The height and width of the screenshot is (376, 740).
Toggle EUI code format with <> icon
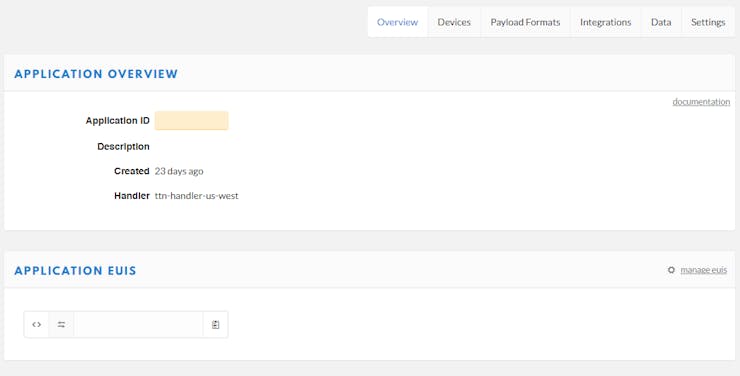(x=36, y=325)
